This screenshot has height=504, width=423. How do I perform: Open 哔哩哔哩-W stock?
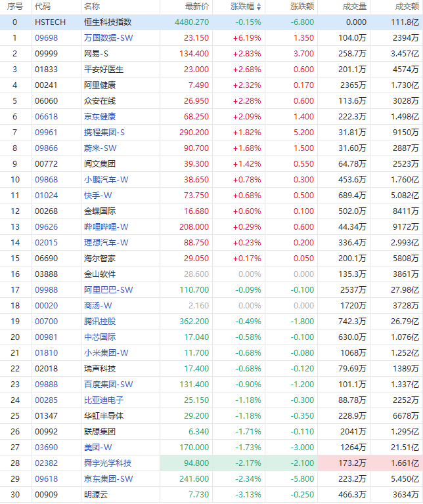pyautogui.click(x=106, y=227)
